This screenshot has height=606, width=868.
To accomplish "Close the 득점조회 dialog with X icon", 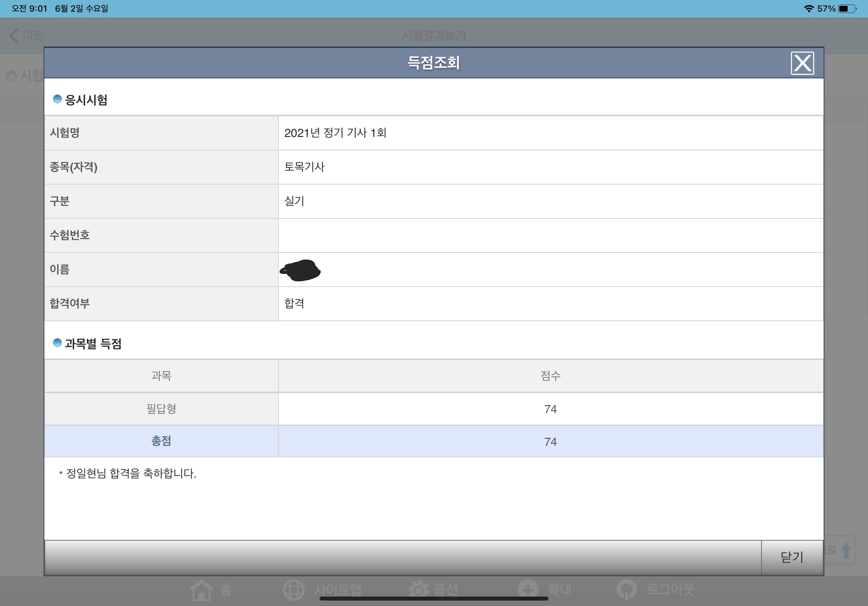I will [x=802, y=63].
